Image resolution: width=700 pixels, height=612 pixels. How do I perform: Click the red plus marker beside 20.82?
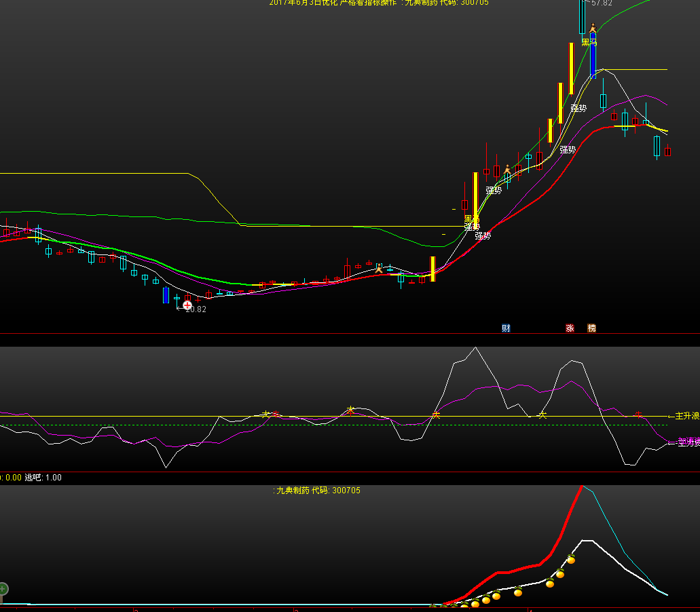point(187,305)
